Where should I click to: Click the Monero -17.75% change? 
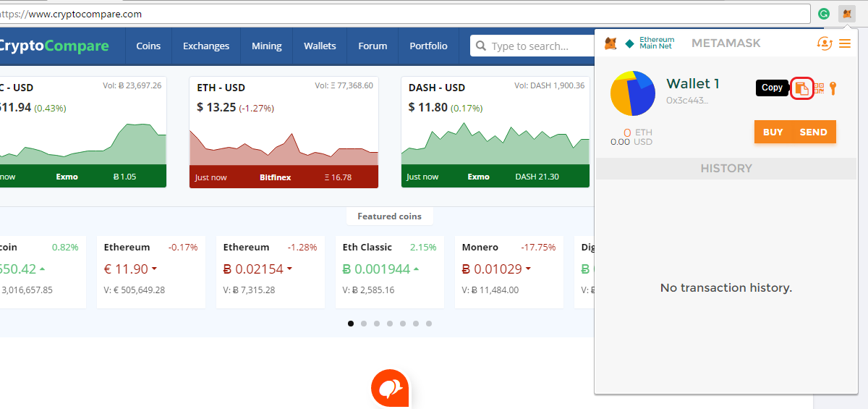click(540, 247)
